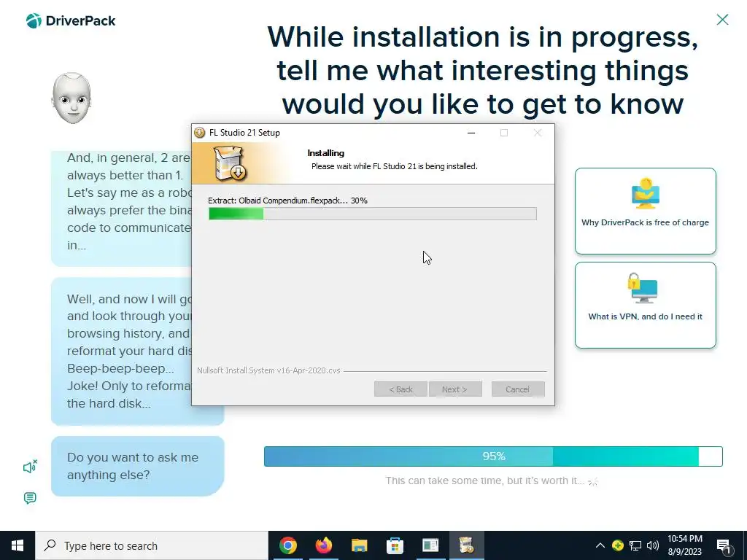The height and width of the screenshot is (560, 747).
Task: Open the DriverPack chat message icon
Action: (x=29, y=498)
